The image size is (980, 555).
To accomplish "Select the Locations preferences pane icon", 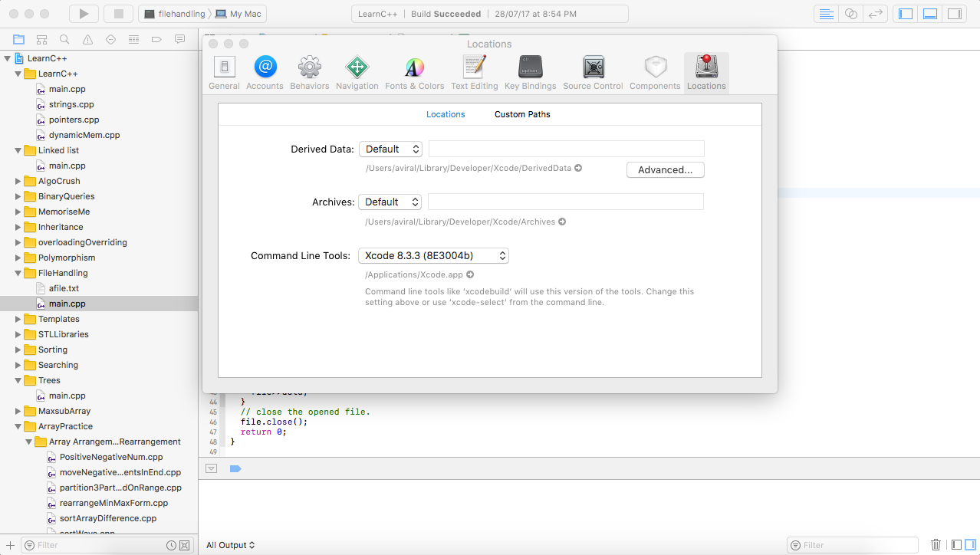I will coord(706,73).
